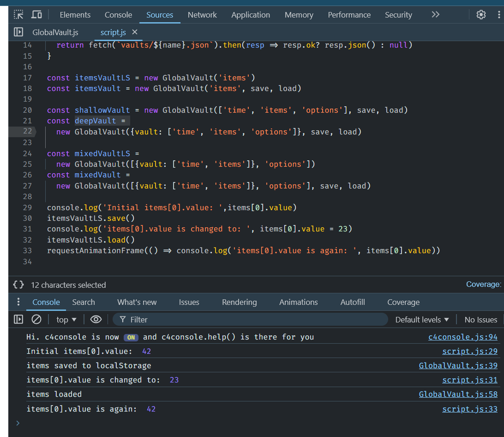
Task: Toggle the device toolbar icon
Action: click(36, 15)
